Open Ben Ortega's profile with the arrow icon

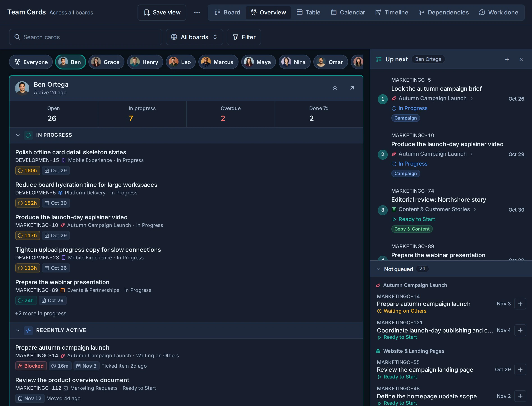(352, 88)
